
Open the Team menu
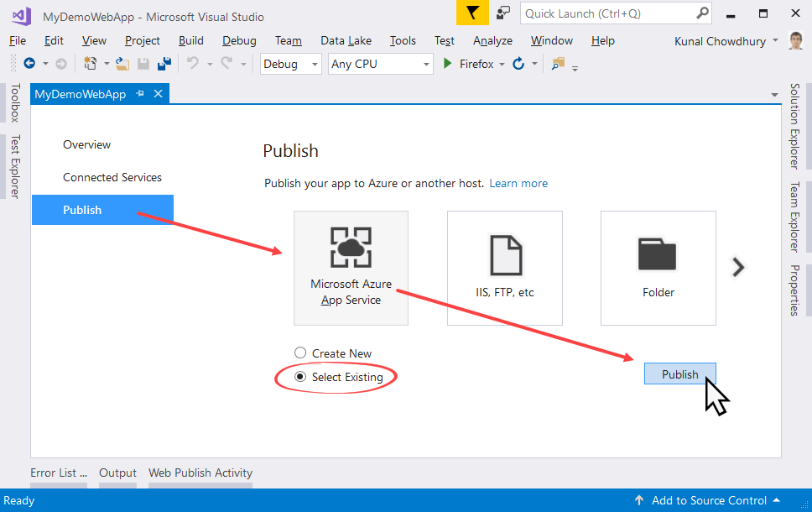coord(289,40)
